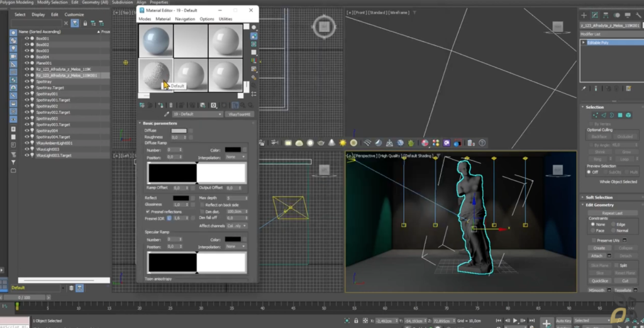Image resolution: width=644 pixels, height=328 pixels.
Task: Select the blue material sample sphere
Action: point(156,41)
